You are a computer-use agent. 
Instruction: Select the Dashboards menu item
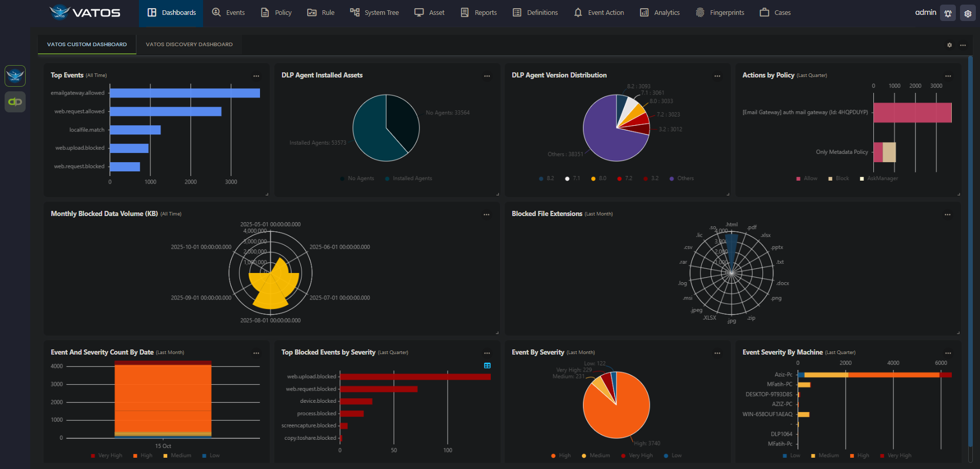(171, 12)
